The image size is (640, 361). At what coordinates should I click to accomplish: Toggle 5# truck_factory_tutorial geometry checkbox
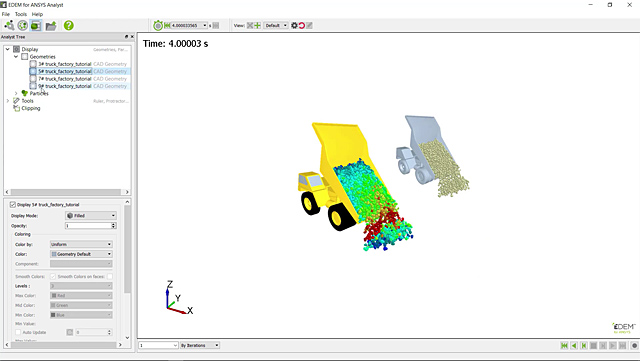[33, 71]
